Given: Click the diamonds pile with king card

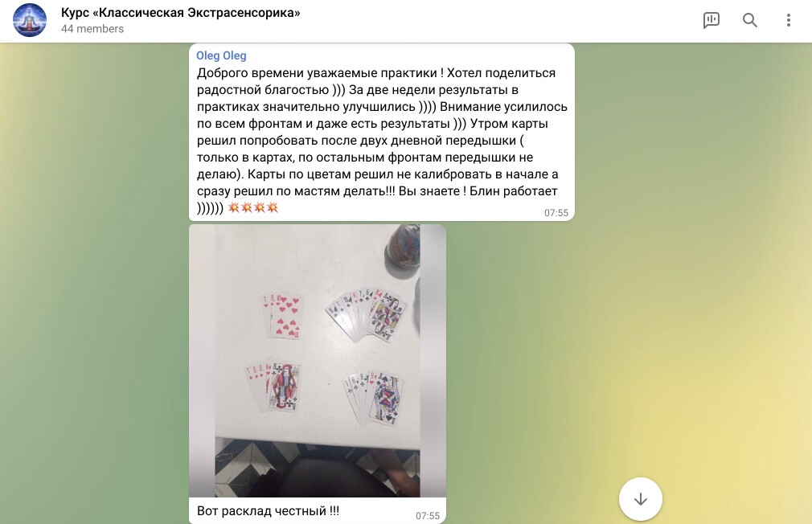Looking at the screenshot, I should 273,387.
